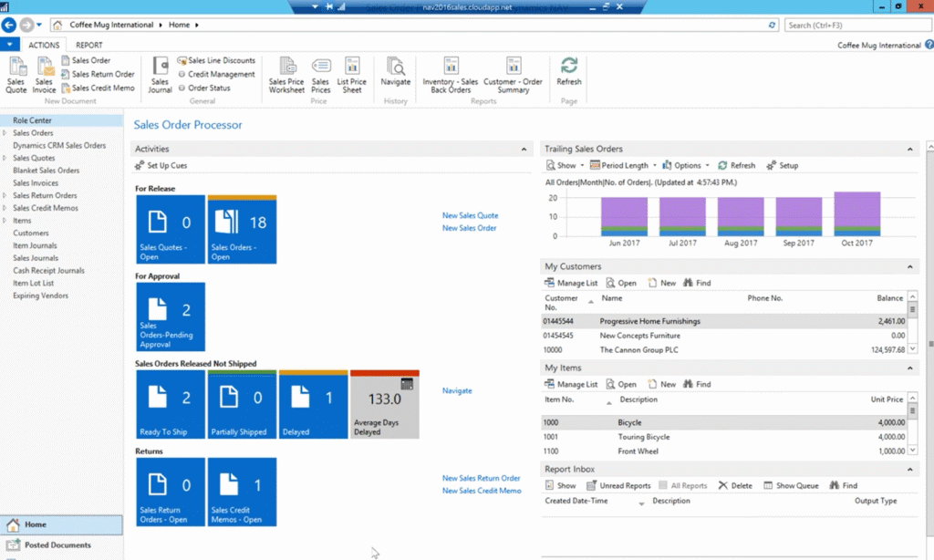Viewport: 934px width, 560px height.
Task: Create a new Sales Invoice from ribbon
Action: (44, 75)
